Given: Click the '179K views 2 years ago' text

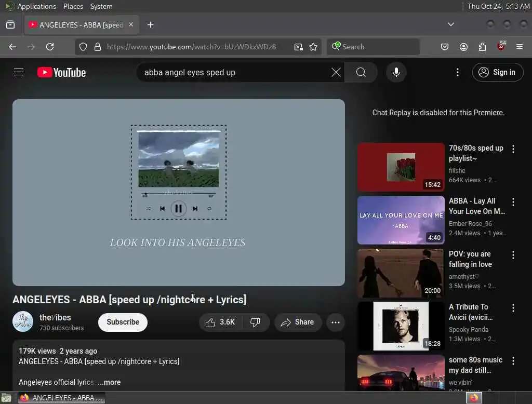Looking at the screenshot, I should coord(58,351).
